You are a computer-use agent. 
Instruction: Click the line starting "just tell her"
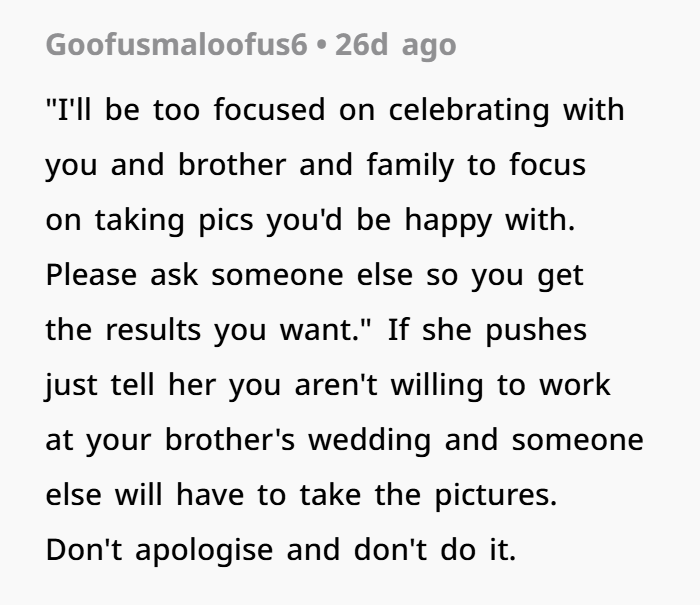(327, 385)
